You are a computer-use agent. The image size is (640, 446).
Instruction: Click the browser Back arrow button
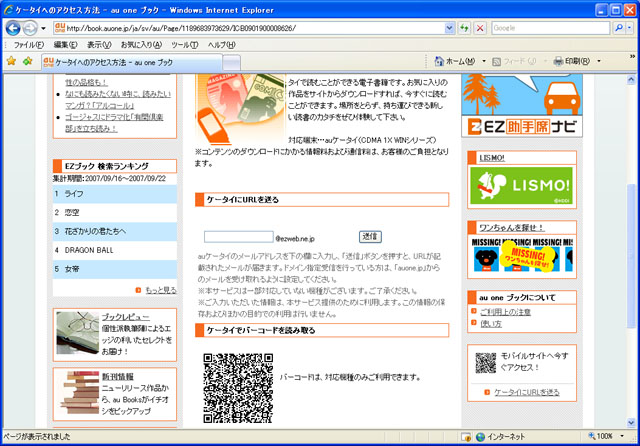tap(13, 28)
